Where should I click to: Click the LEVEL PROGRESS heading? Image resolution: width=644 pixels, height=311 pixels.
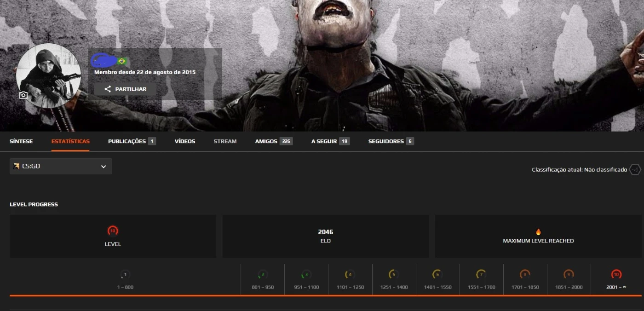(x=34, y=204)
